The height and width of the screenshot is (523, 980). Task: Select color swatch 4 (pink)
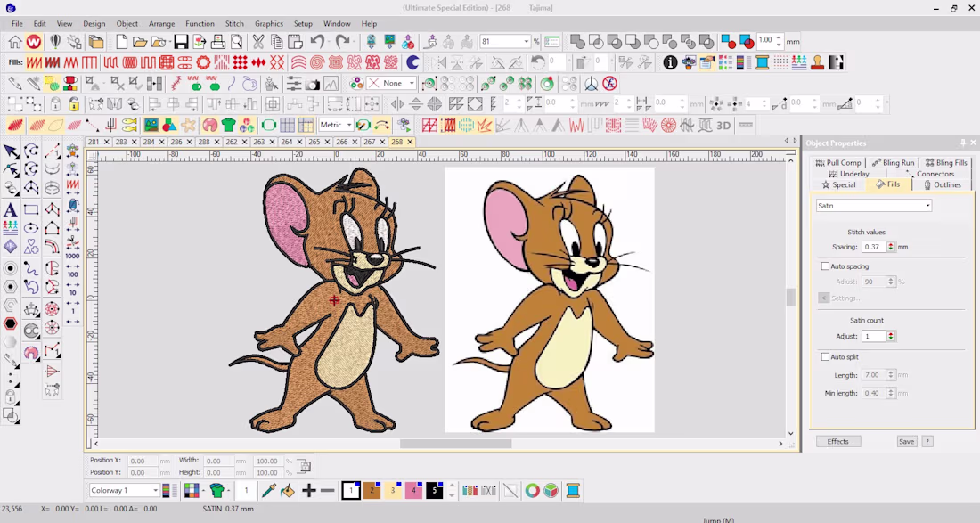pyautogui.click(x=413, y=491)
